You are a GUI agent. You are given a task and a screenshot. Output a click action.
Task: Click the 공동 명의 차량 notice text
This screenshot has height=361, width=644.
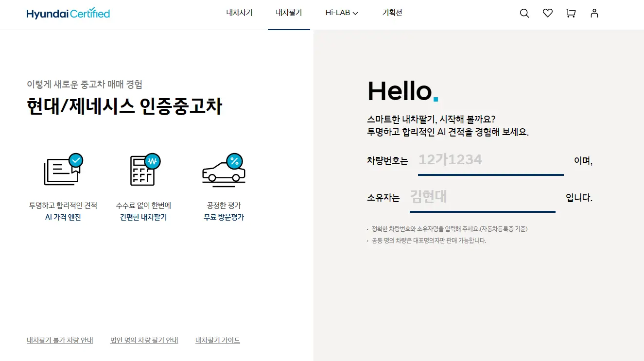click(x=429, y=241)
